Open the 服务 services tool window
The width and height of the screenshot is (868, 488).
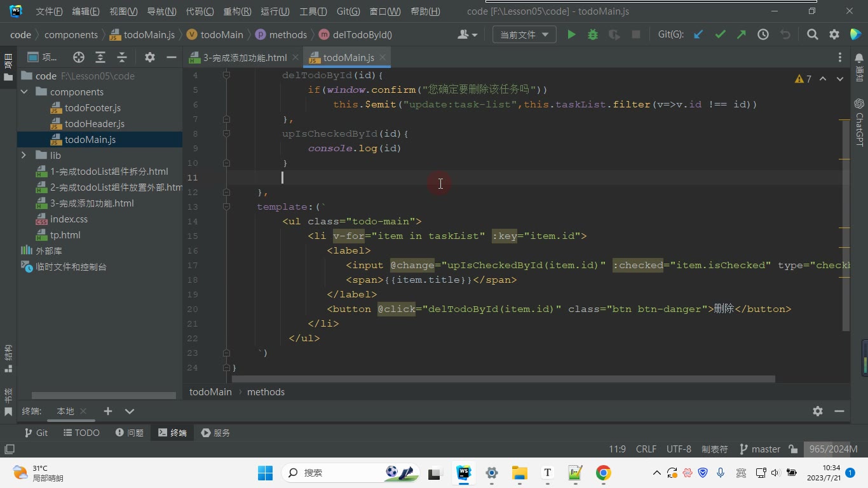pyautogui.click(x=215, y=432)
